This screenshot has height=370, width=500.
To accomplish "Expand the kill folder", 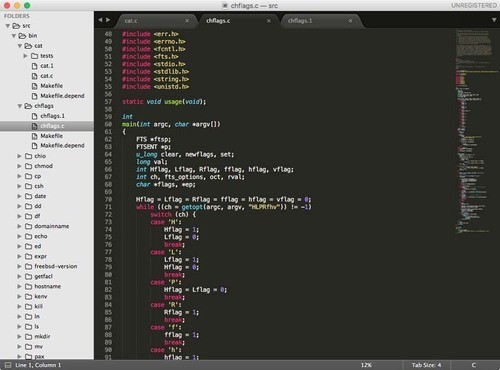I will click(x=20, y=306).
